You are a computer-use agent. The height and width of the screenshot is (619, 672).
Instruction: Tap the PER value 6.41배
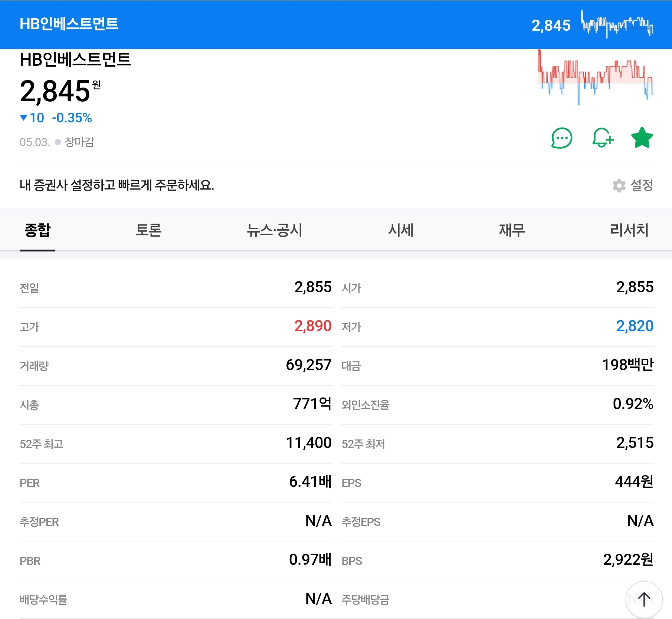(310, 482)
